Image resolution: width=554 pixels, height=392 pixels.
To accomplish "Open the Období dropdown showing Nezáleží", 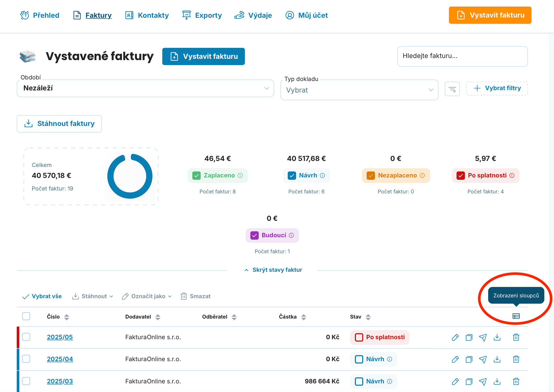I will pos(145,88).
